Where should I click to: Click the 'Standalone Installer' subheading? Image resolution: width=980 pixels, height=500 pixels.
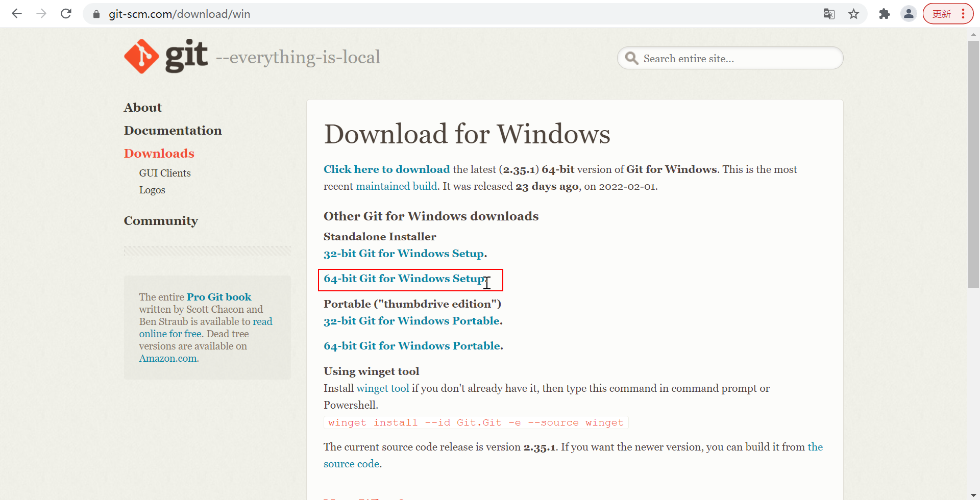380,237
